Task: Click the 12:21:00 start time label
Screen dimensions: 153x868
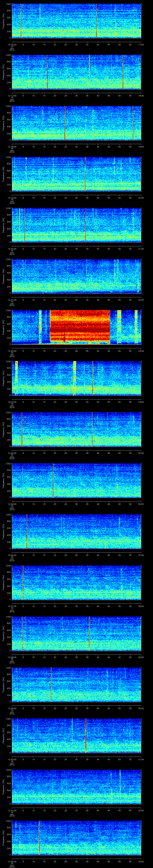Action: click(x=12, y=300)
